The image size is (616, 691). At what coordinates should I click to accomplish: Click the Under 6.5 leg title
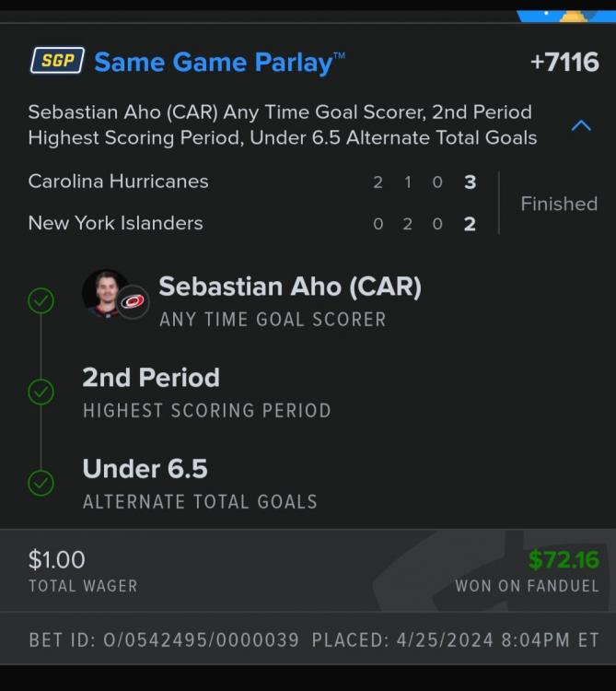tap(145, 469)
